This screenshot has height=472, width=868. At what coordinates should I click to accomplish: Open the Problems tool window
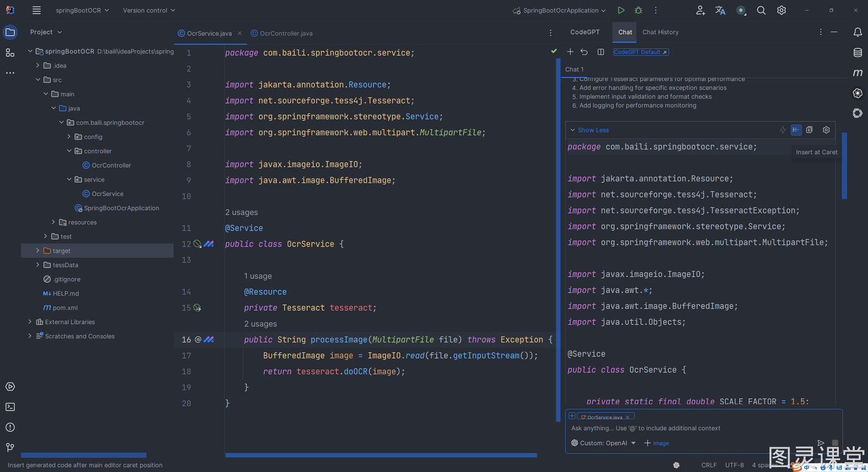10,428
